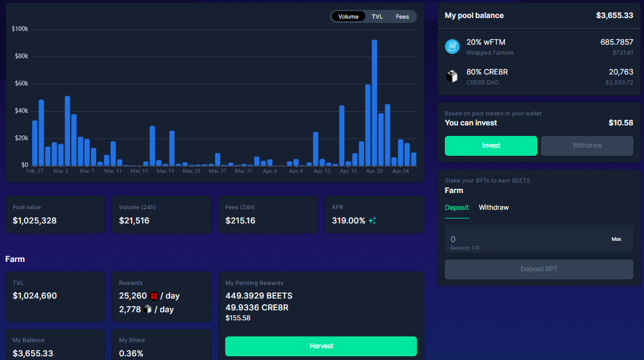Switch chart to Fees view

(x=402, y=16)
